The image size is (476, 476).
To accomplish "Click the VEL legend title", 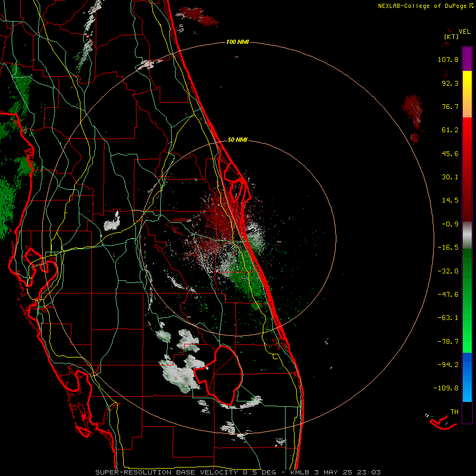I will pos(464,32).
